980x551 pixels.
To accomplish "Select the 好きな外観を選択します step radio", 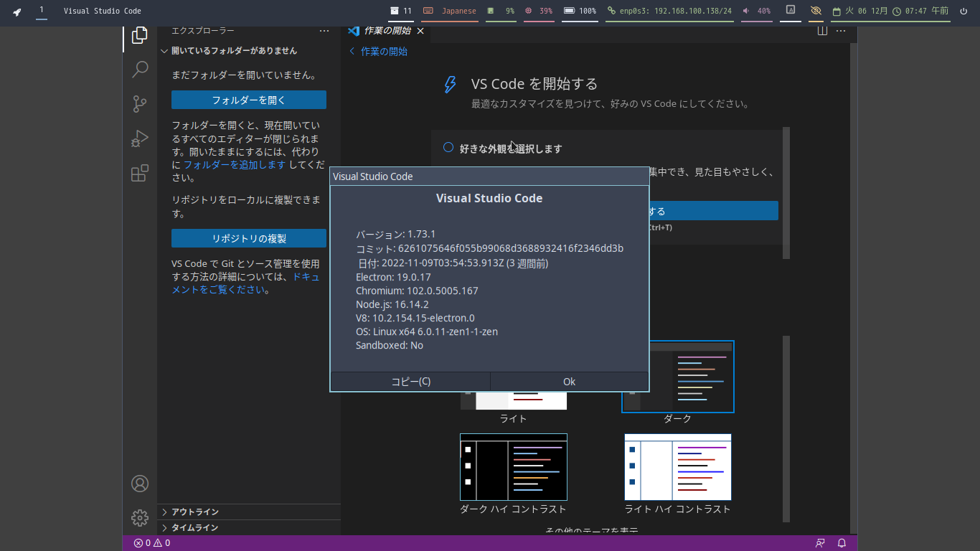I will tap(448, 147).
